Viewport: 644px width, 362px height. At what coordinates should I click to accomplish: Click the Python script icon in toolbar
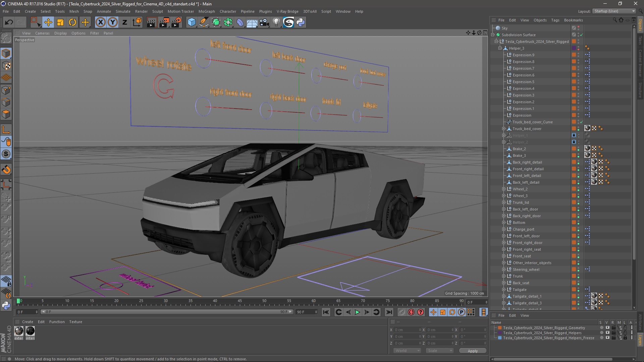[301, 22]
